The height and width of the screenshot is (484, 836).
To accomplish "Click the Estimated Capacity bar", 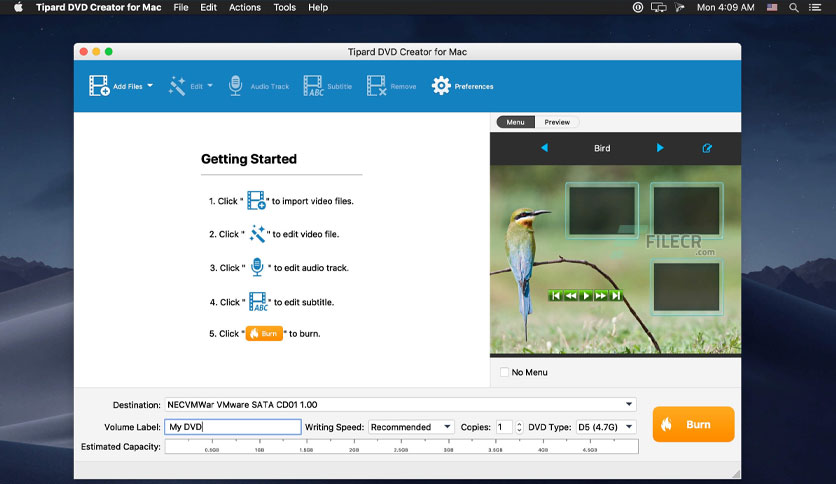I will click(401, 447).
